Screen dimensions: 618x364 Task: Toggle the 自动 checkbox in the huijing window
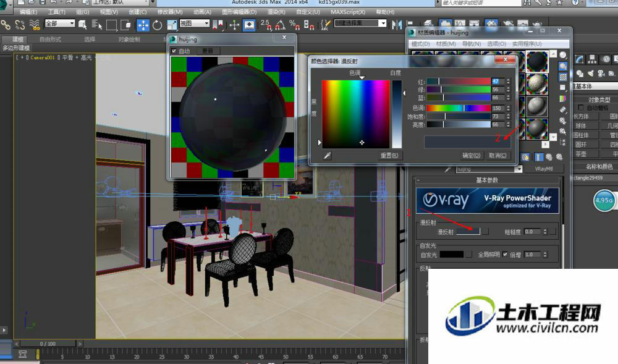coord(174,51)
